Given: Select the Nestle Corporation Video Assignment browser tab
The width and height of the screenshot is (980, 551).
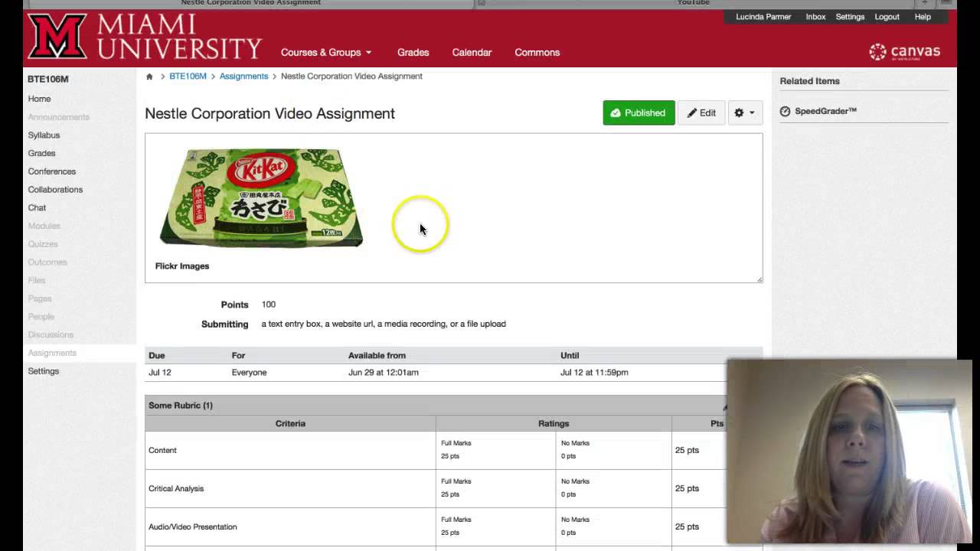Looking at the screenshot, I should click(x=251, y=3).
